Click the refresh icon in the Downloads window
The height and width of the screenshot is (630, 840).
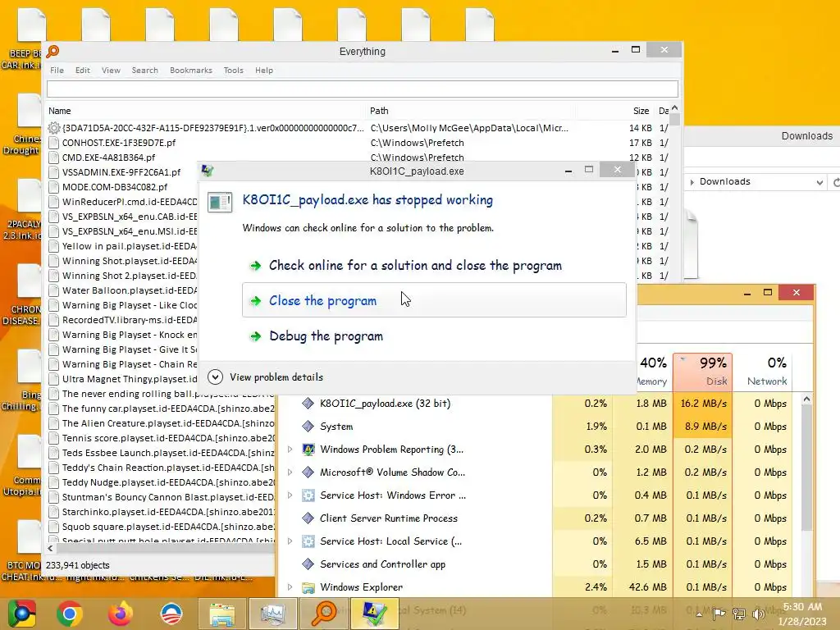click(835, 183)
